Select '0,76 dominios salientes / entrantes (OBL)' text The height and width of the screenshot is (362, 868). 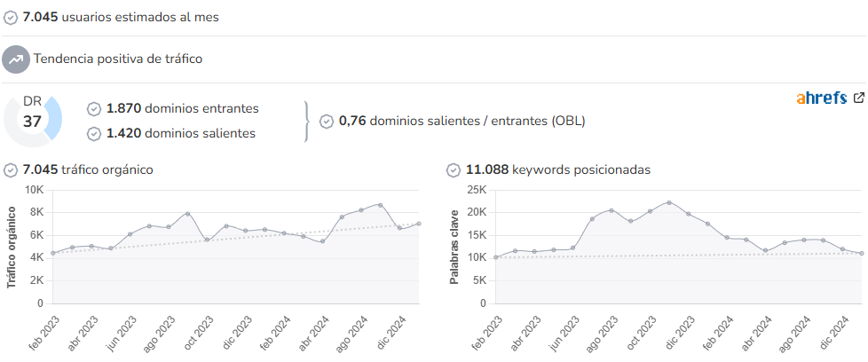[x=462, y=121]
